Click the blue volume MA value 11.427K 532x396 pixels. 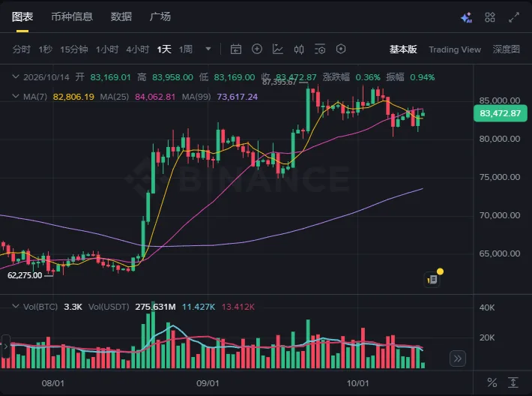[199, 307]
